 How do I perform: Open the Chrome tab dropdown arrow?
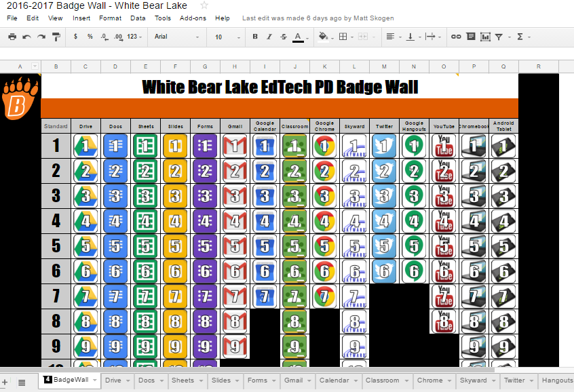[450, 380]
